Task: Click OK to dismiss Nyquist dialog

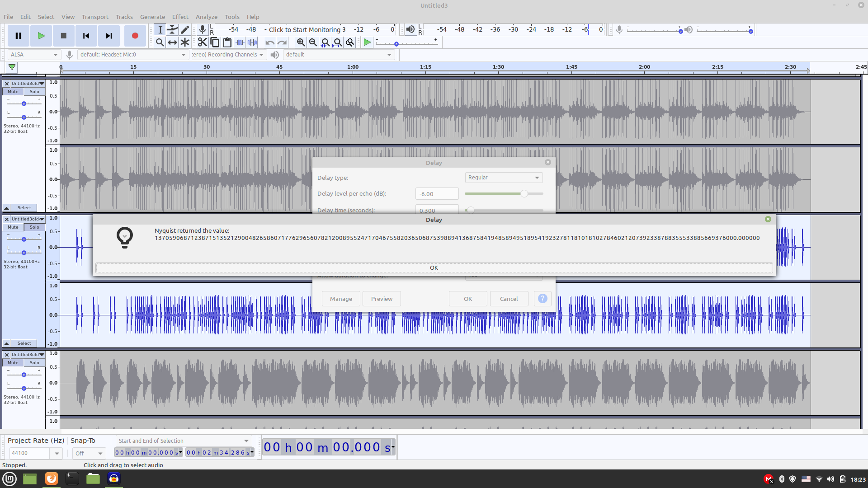Action: pyautogui.click(x=433, y=267)
